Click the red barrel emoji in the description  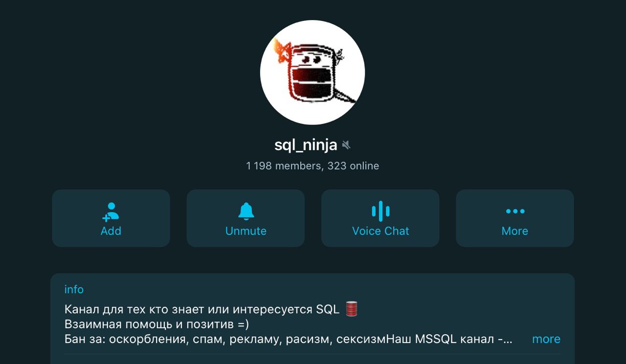[352, 309]
